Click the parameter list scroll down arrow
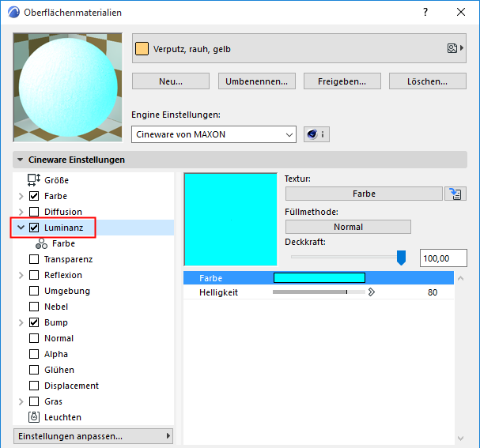 pos(460,439)
